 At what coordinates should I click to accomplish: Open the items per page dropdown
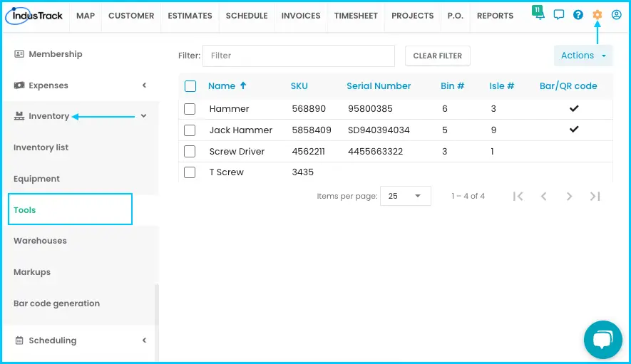[x=405, y=196]
